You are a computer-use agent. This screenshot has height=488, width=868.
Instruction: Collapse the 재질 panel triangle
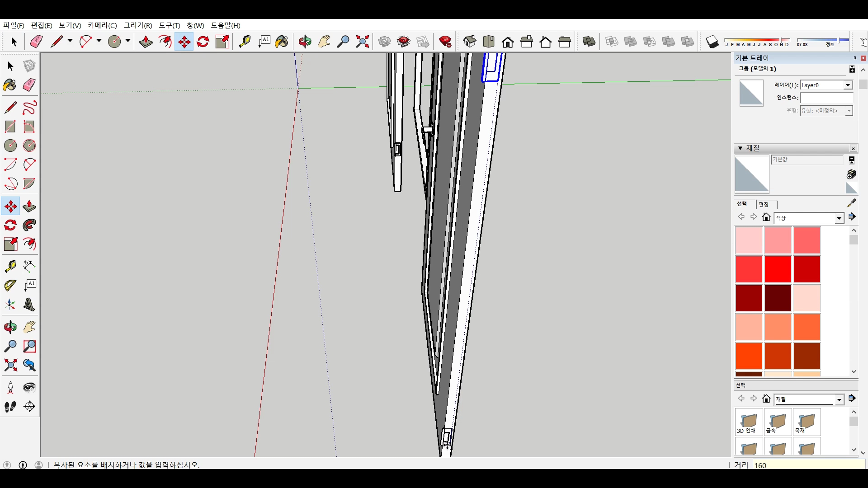(x=740, y=148)
